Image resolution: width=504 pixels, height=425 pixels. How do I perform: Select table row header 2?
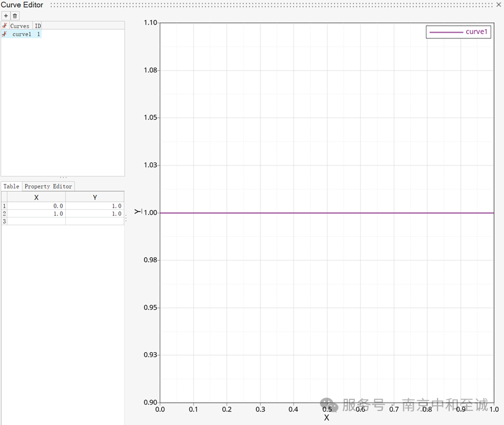[x=4, y=213]
